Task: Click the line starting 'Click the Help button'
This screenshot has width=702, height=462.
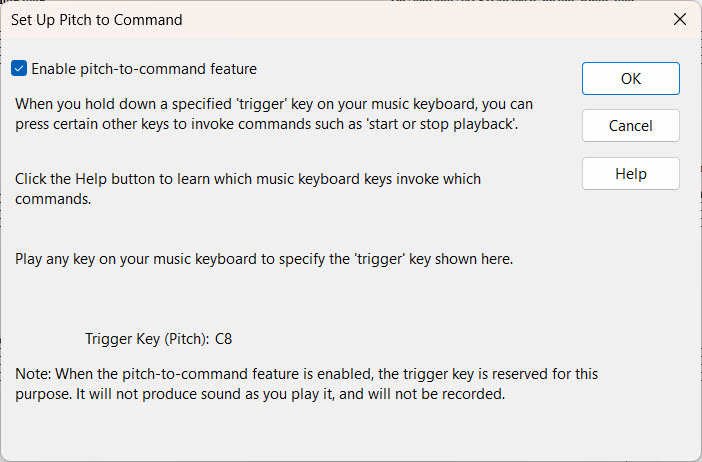Action: [x=248, y=179]
